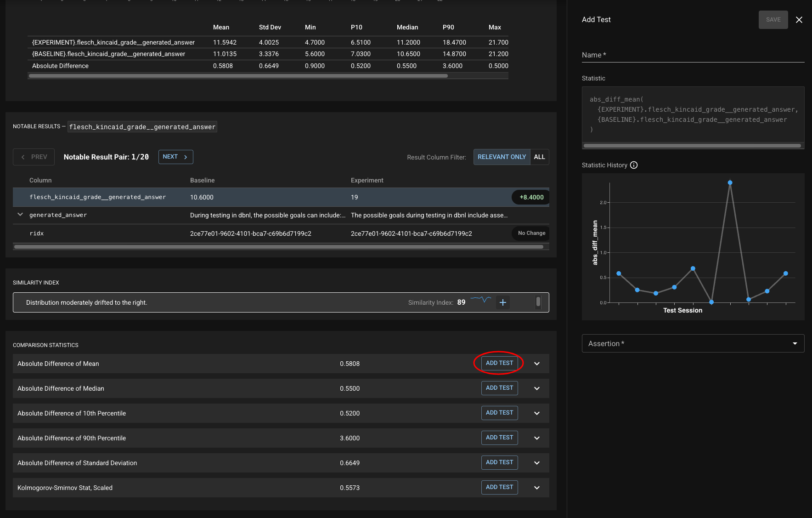Open the Assertion dropdown
The image size is (812, 518).
point(693,343)
